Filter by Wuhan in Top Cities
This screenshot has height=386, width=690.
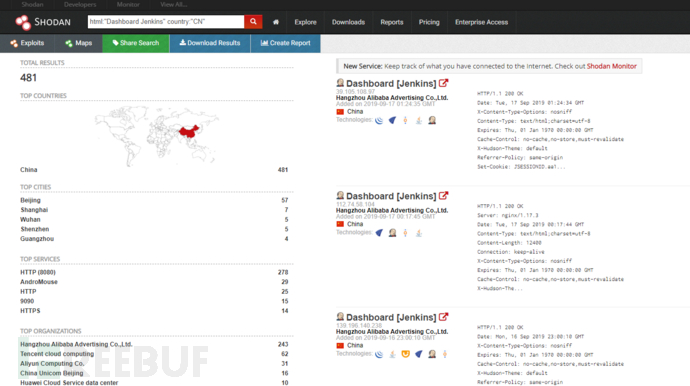click(30, 220)
